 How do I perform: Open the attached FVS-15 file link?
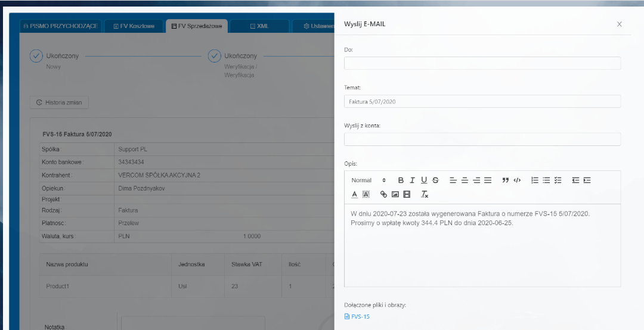(x=360, y=316)
